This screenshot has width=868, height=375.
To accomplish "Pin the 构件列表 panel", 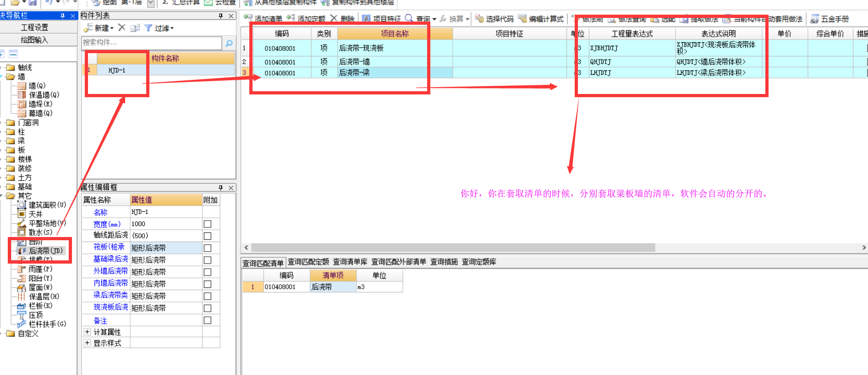I will (220, 16).
